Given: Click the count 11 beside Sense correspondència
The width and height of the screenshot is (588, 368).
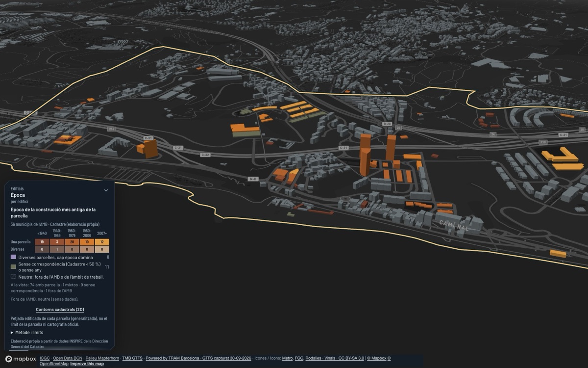Looking at the screenshot, I should pos(107,267).
